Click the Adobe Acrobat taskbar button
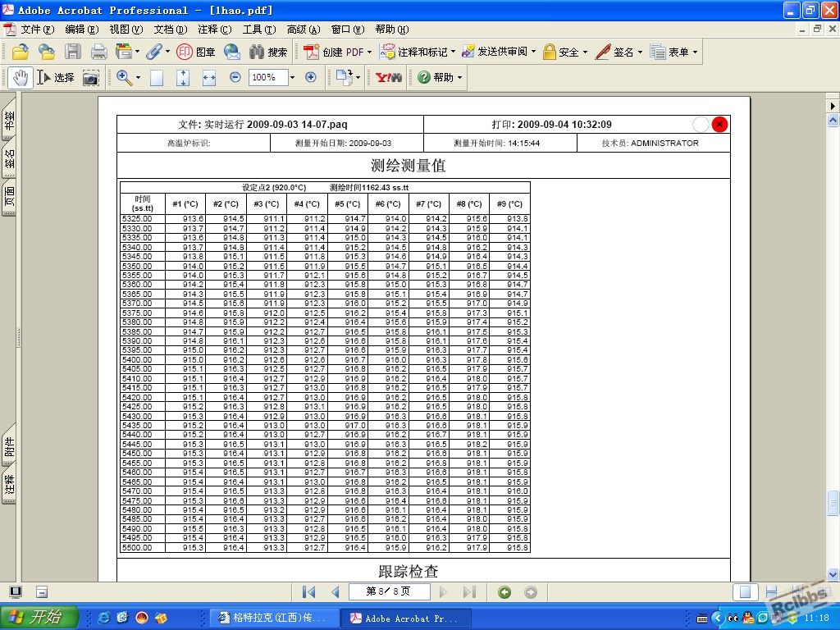 point(406,619)
